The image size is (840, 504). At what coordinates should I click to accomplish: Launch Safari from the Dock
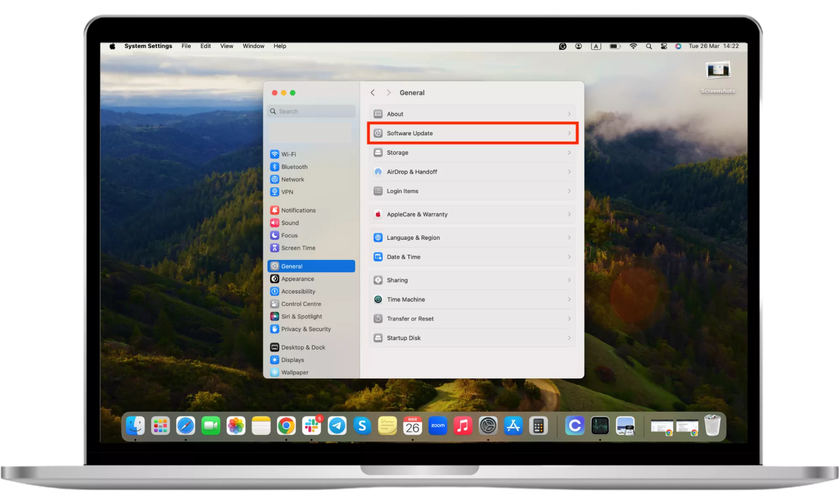click(x=185, y=426)
